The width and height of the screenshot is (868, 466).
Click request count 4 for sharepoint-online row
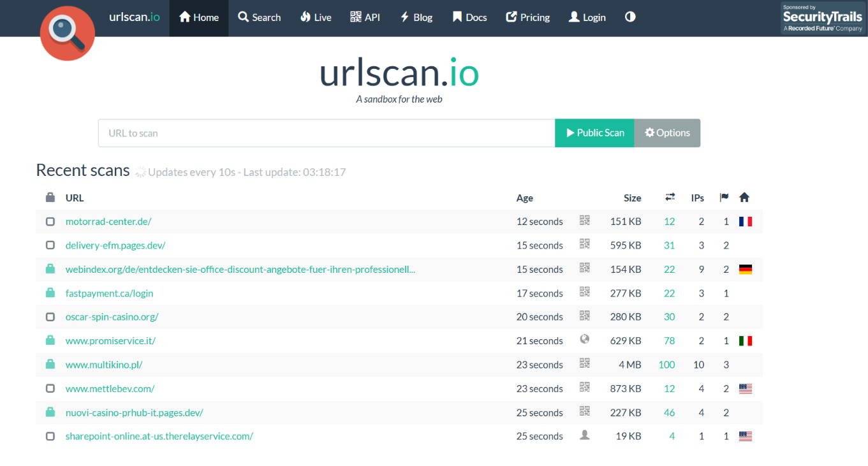[x=672, y=437]
